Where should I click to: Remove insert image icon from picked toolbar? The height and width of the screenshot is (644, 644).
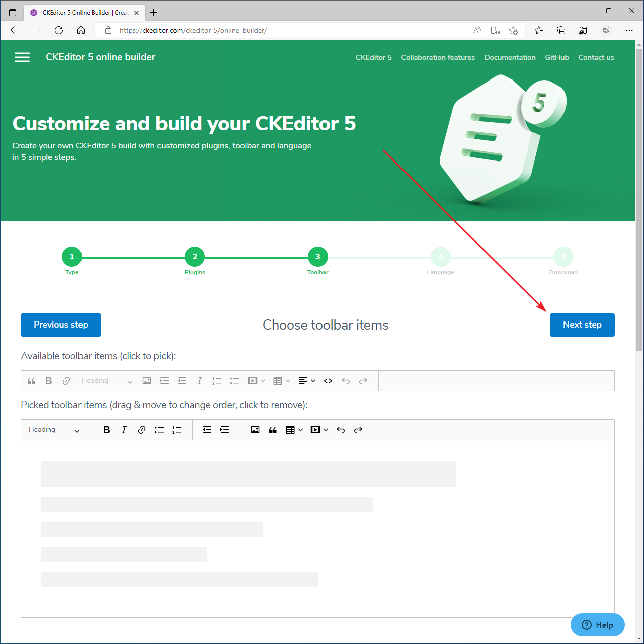tap(255, 430)
